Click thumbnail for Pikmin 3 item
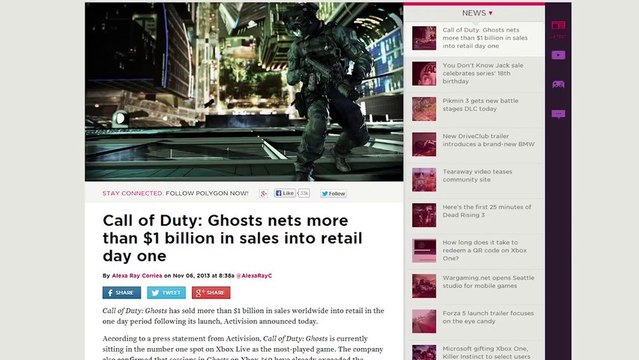The width and height of the screenshot is (639, 360). (424, 109)
